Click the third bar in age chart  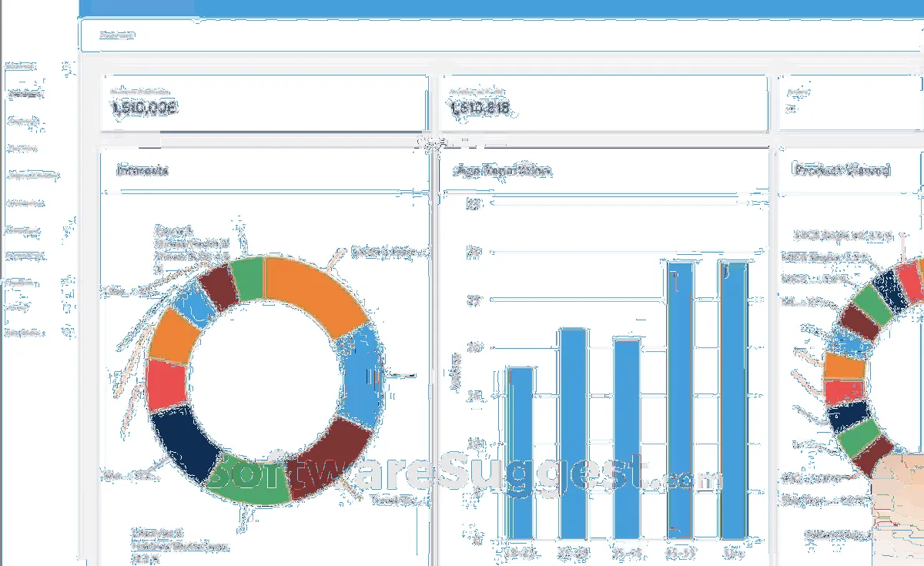pyautogui.click(x=627, y=439)
